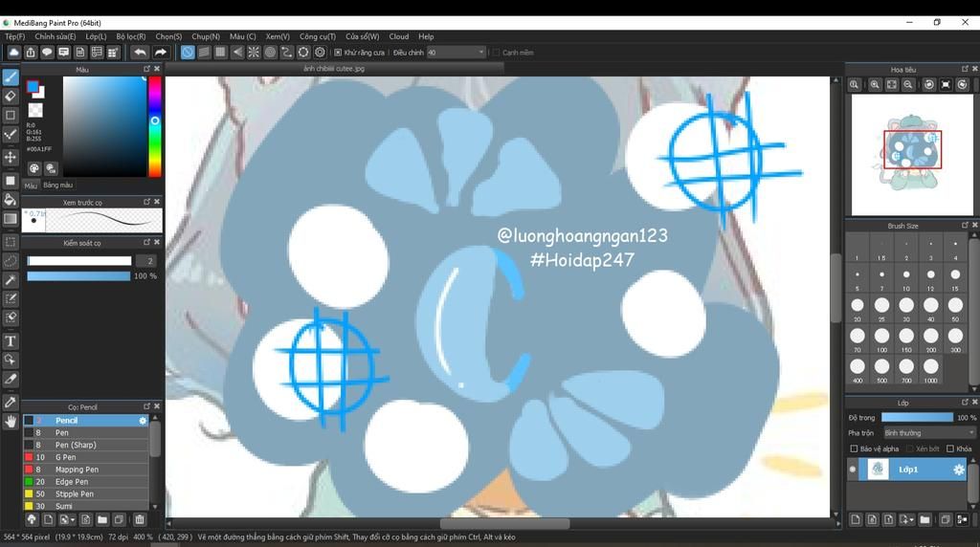The width and height of the screenshot is (980, 547).
Task: Open the Lớp1 layer settings gear
Action: point(958,470)
